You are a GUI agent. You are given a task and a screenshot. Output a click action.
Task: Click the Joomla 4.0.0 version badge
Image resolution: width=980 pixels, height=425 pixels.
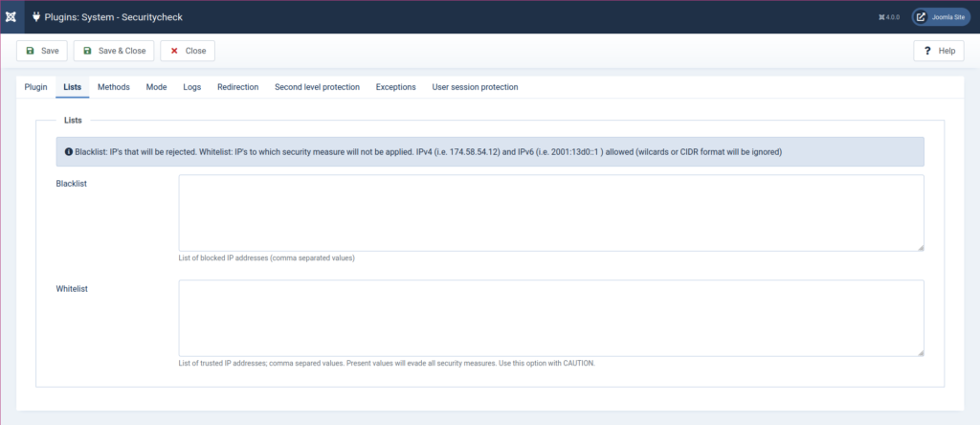click(889, 17)
